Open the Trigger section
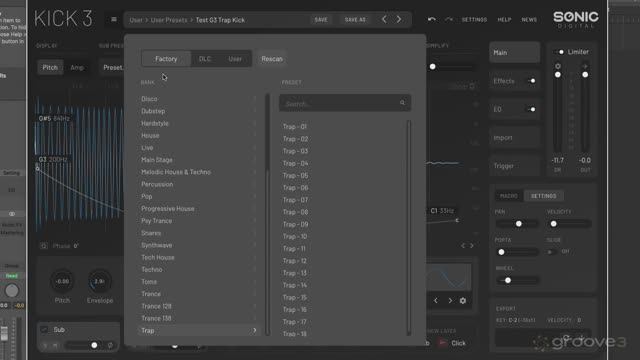 [x=515, y=166]
